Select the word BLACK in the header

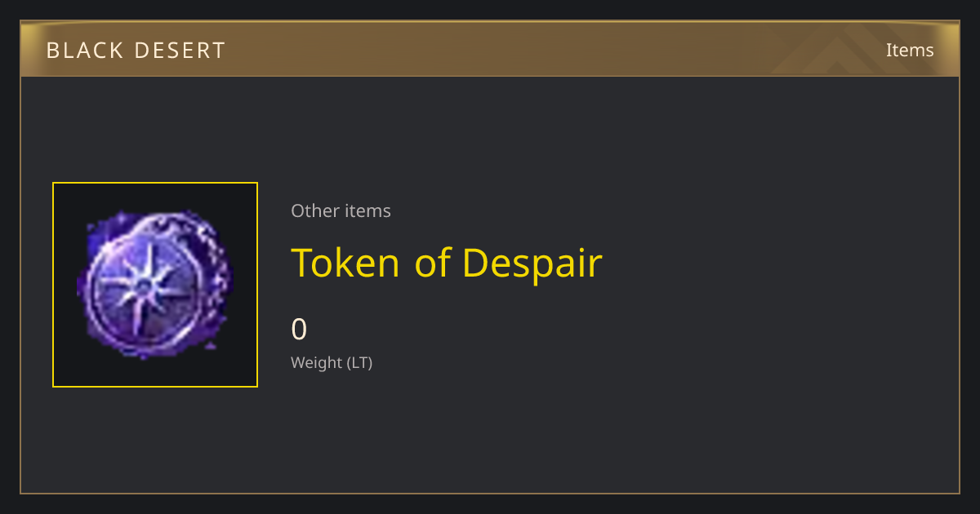(82, 51)
